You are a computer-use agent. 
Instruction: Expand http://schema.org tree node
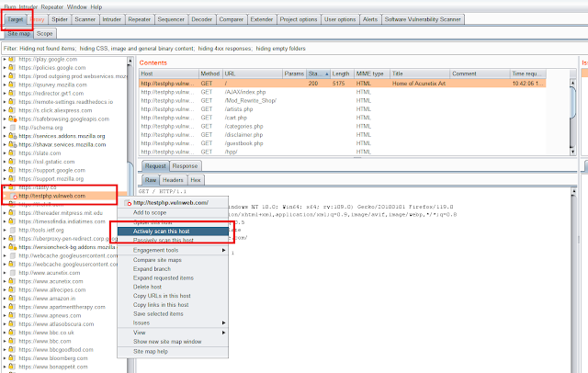click(x=5, y=128)
